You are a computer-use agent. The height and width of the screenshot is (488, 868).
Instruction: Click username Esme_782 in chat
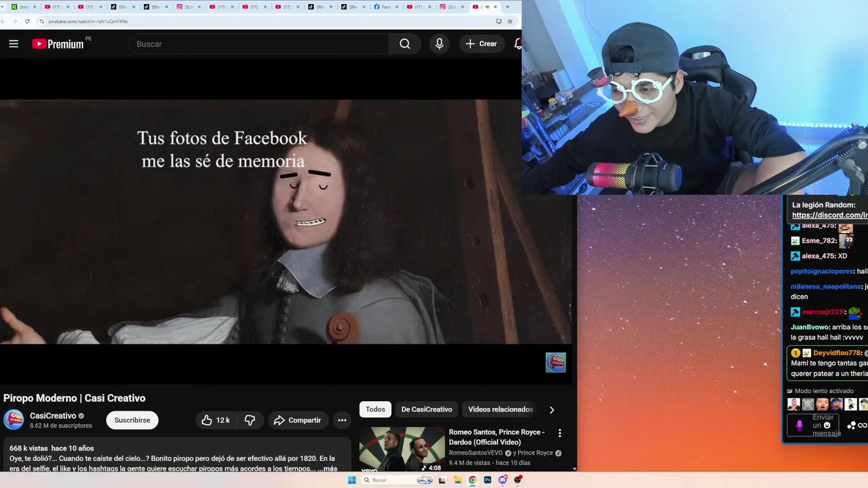click(818, 241)
